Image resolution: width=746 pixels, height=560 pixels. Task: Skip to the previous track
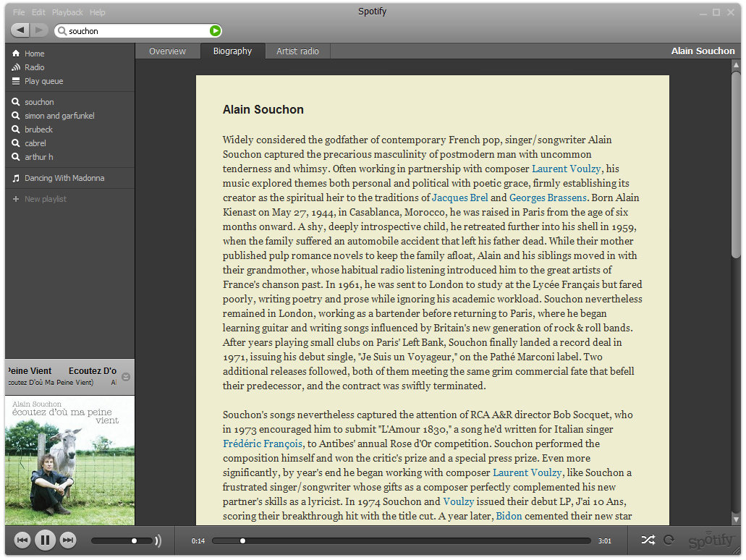[x=22, y=540]
